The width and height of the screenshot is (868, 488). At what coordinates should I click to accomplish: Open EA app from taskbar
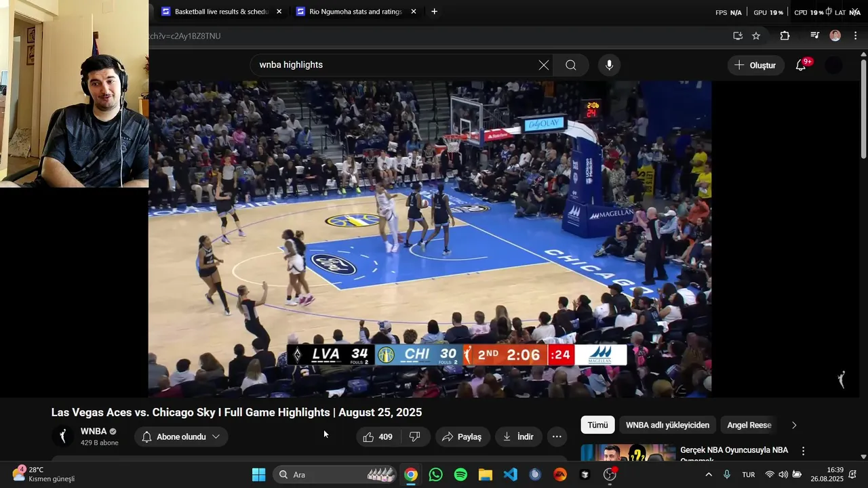point(560,474)
